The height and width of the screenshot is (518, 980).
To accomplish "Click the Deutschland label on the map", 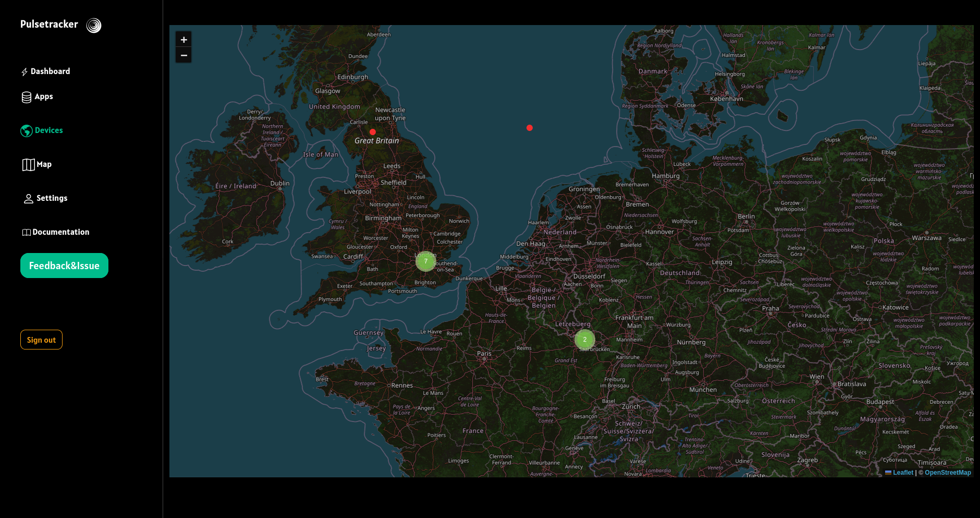I will pos(680,273).
